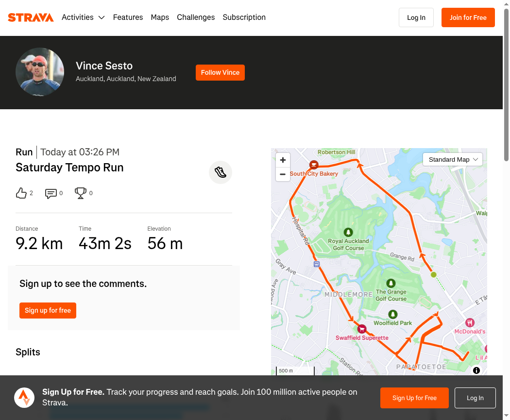Click Sign Up for Free in banner
Viewport: 510px width, 420px height.
[414, 398]
